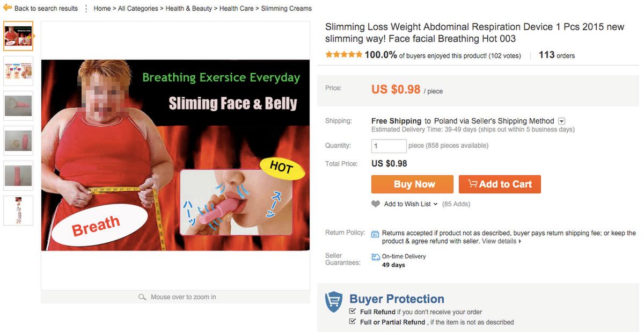Select the second product thumbnail
Image resolution: width=644 pixels, height=332 pixels.
18,70
